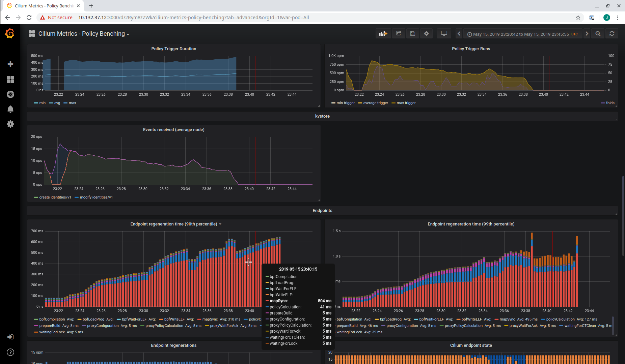625x364 pixels.
Task: Refresh the dashboard
Action: (612, 34)
